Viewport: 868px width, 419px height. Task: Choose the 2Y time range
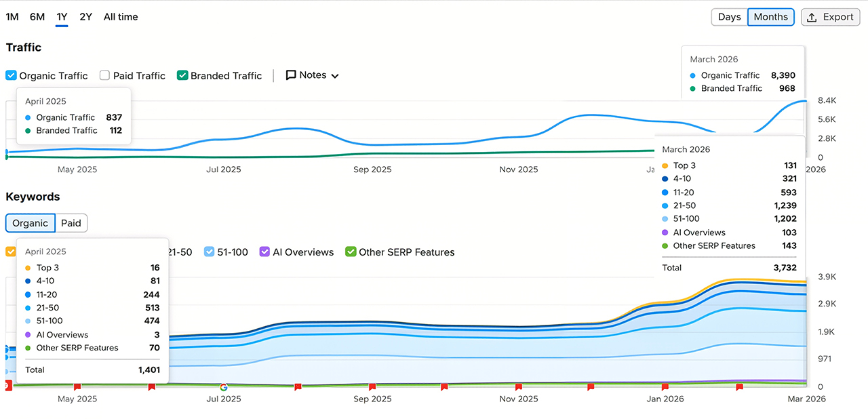pyautogui.click(x=85, y=17)
